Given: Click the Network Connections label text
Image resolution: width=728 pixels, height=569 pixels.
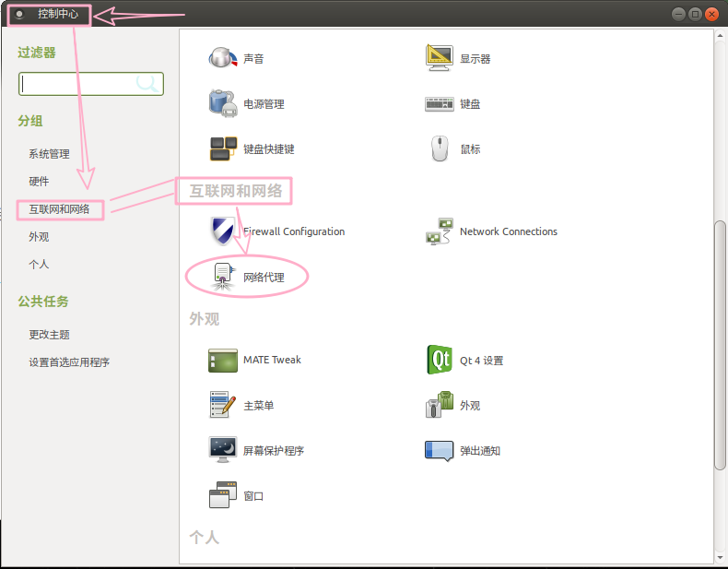Looking at the screenshot, I should click(509, 231).
